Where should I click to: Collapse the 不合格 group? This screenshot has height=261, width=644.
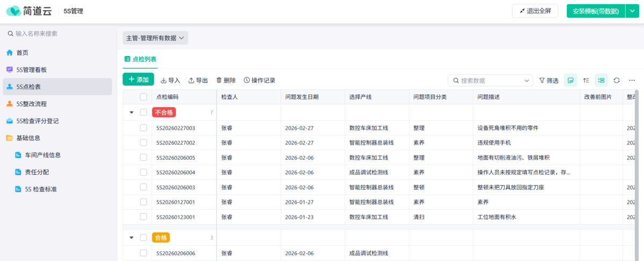click(x=131, y=113)
